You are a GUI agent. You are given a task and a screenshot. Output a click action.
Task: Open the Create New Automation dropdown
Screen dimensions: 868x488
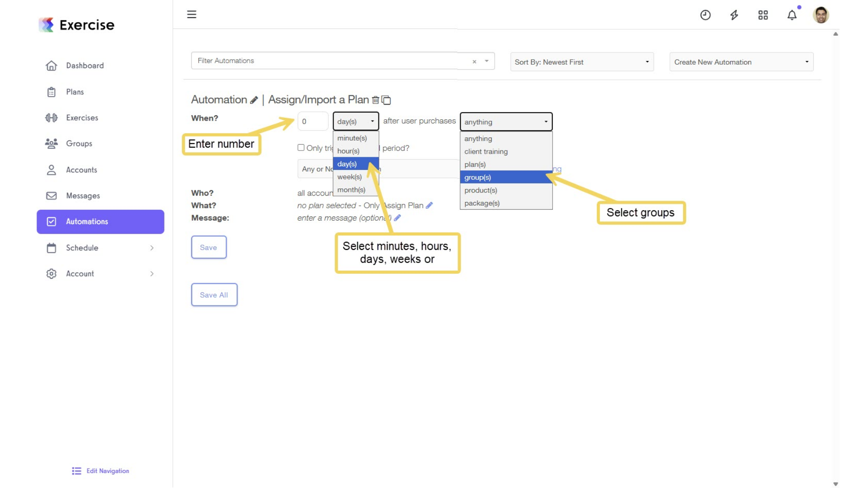click(x=741, y=62)
